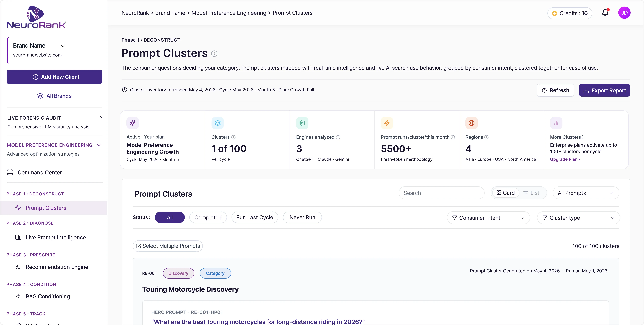Switch to Card view

505,193
